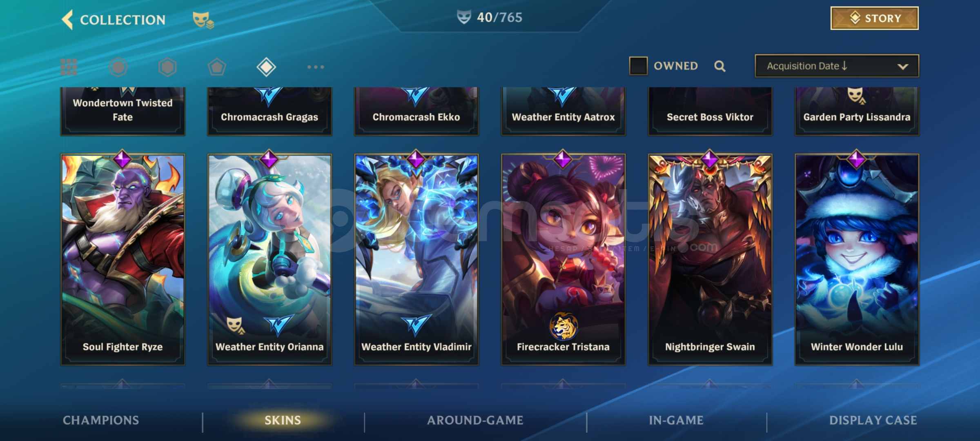980x441 pixels.
Task: Select the circular rarity filter icon
Action: [x=118, y=67]
